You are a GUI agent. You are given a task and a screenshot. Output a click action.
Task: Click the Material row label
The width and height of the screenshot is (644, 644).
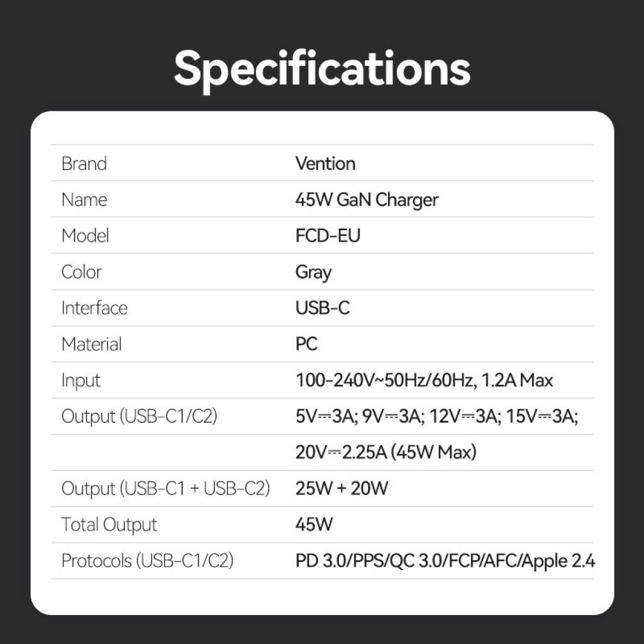tap(91, 345)
